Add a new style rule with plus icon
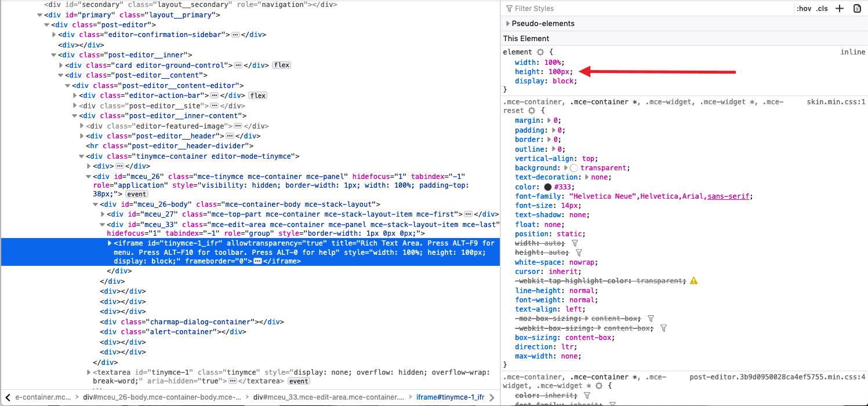The image size is (868, 406). point(839,9)
